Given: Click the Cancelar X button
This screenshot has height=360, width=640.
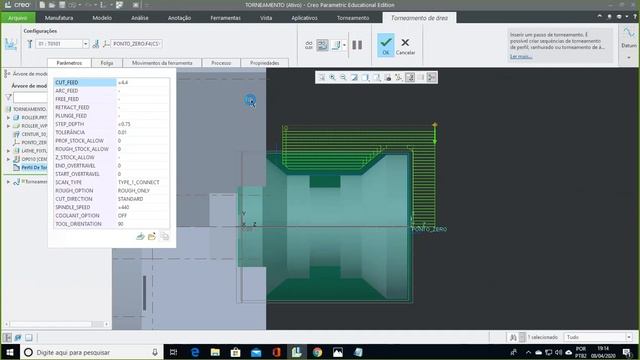Looking at the screenshot, I should pos(405,46).
